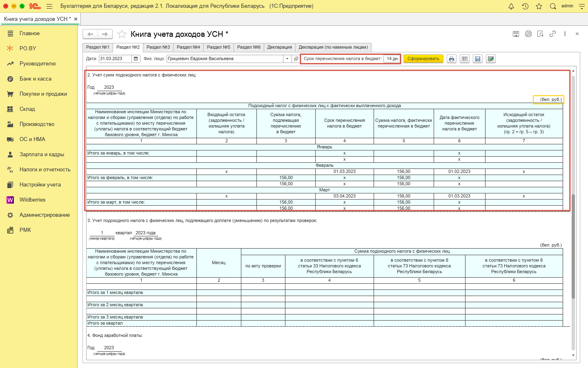
Task: Expand the Физ. лицо dropdown list
Action: click(x=287, y=59)
